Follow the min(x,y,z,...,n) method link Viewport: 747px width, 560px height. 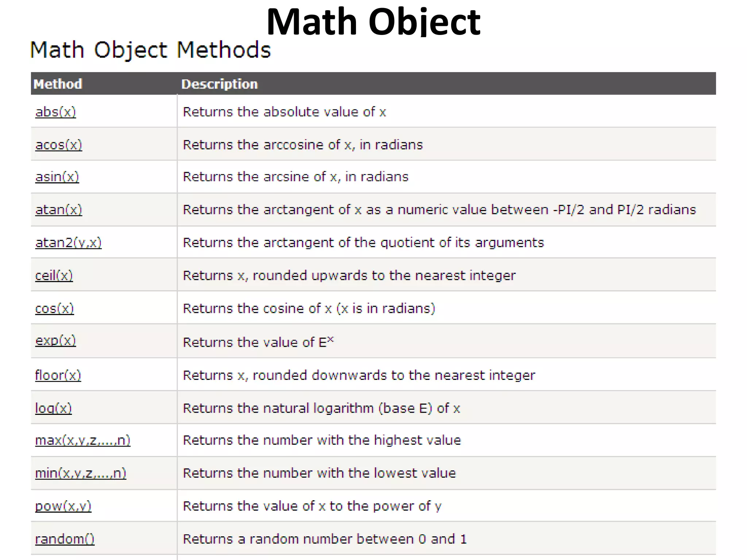81,473
